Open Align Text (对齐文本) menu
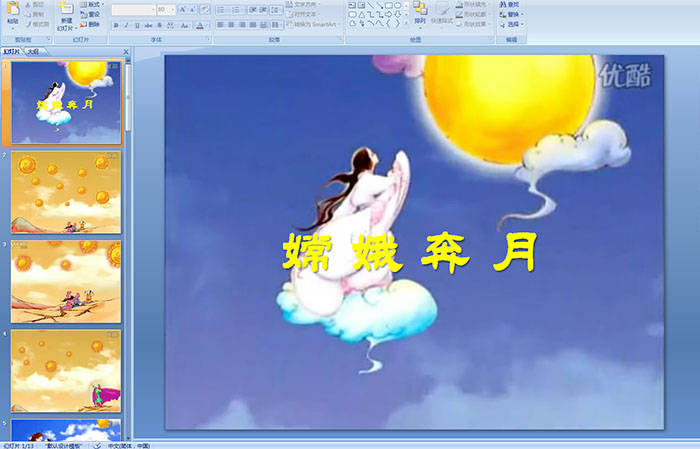 [x=304, y=14]
